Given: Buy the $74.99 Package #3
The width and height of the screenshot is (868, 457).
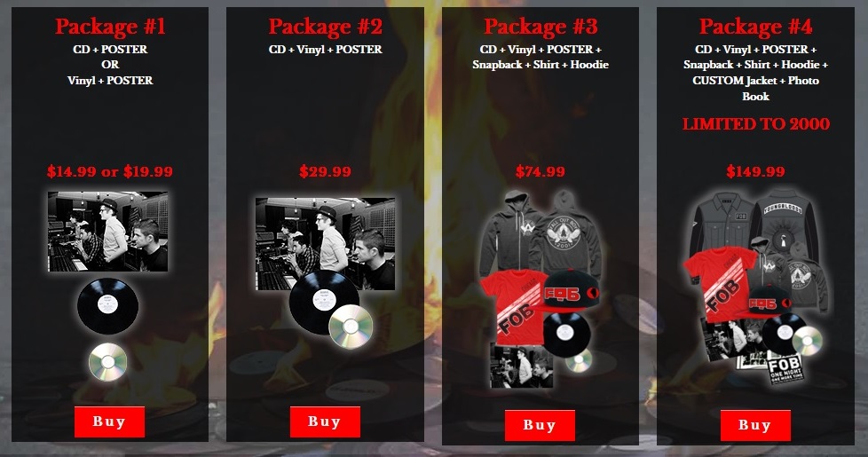Looking at the screenshot, I should 540,425.
